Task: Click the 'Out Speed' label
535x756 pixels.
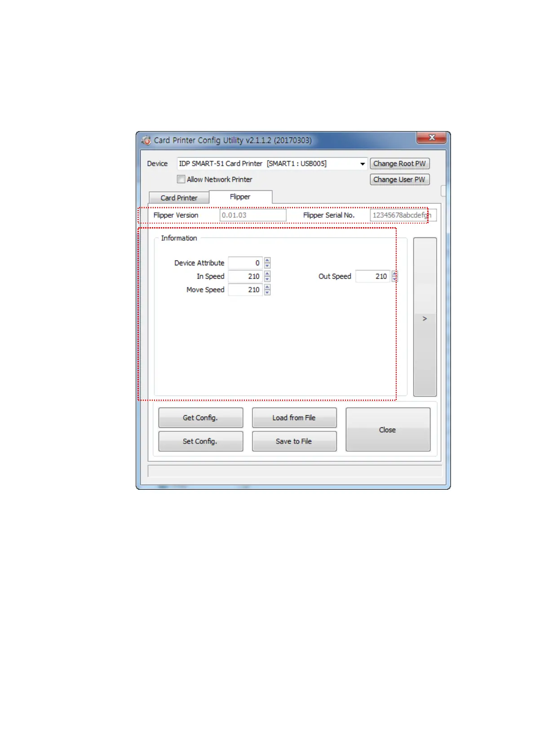Action: pyautogui.click(x=335, y=277)
